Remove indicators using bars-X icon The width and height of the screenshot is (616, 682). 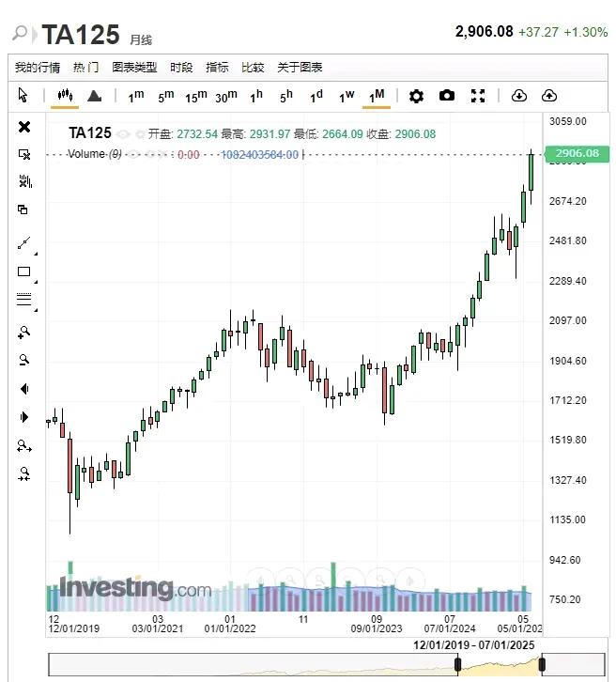click(x=25, y=181)
